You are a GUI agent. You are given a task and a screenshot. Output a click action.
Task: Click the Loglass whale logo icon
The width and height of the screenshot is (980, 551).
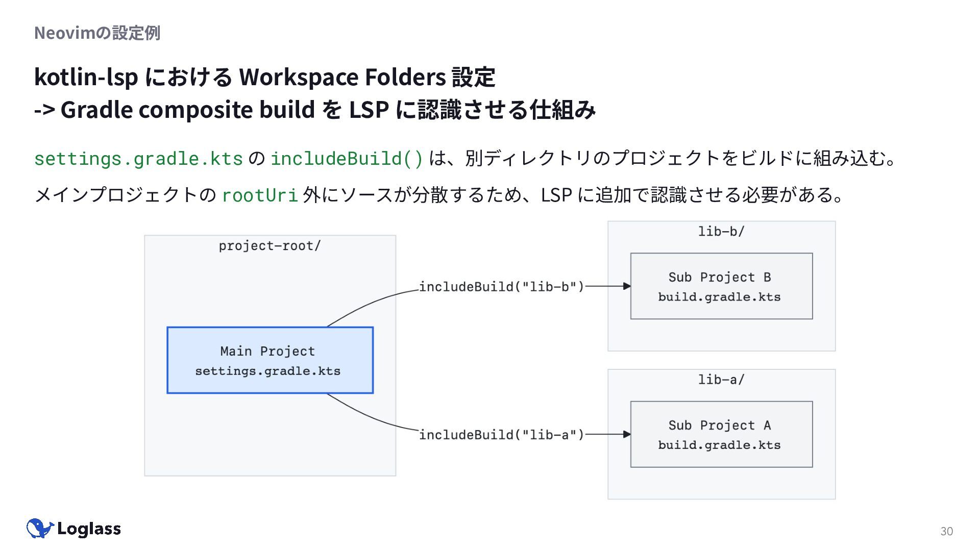(x=40, y=529)
